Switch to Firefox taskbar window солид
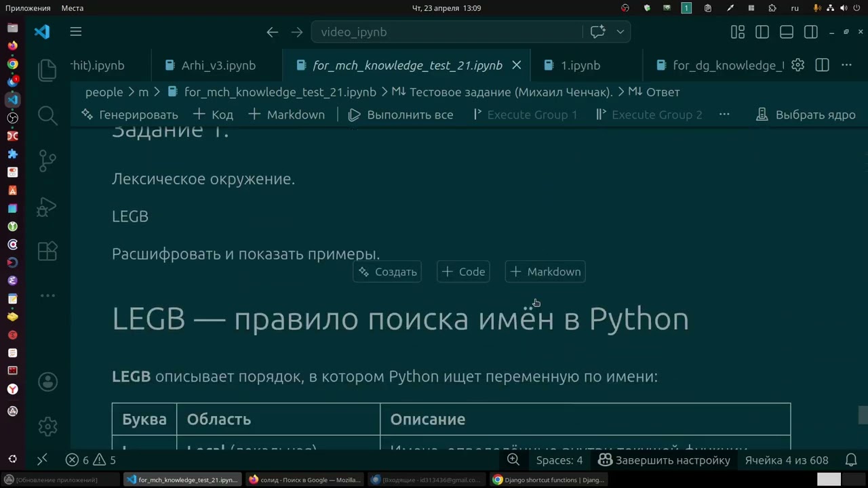Image resolution: width=868 pixels, height=488 pixels. coord(304,479)
